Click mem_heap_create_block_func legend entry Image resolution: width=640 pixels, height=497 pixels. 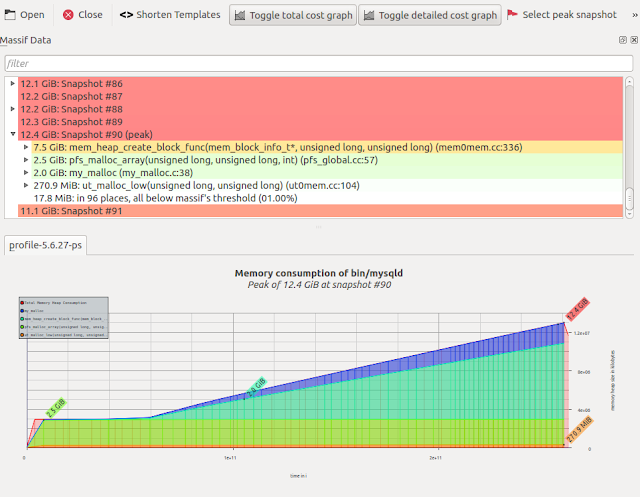[64, 319]
